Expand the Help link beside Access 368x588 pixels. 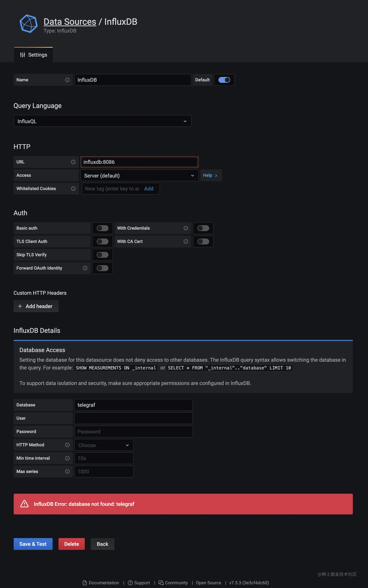210,175
